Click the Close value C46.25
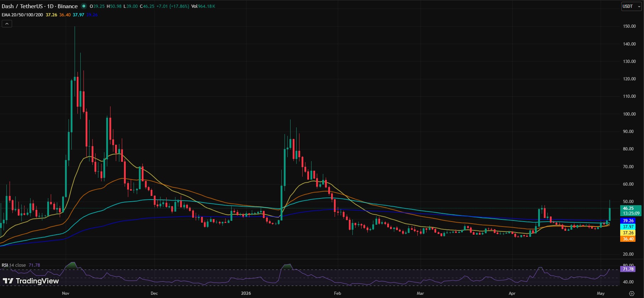The image size is (644, 298). (147, 6)
